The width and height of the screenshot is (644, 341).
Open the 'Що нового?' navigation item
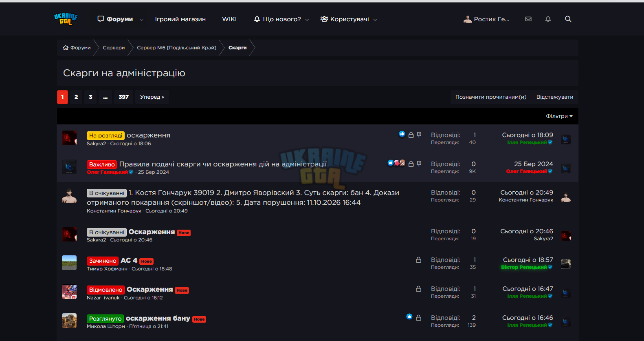pyautogui.click(x=277, y=19)
